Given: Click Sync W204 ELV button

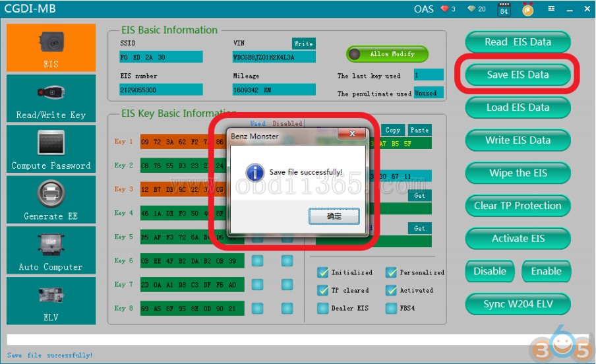Looking at the screenshot, I should click(518, 304).
